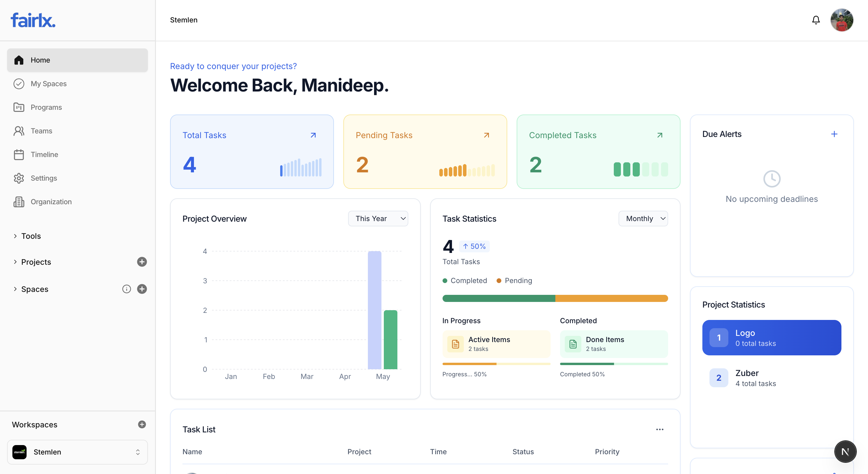The image size is (868, 474).
Task: Add a new project with the plus button
Action: [x=142, y=262]
